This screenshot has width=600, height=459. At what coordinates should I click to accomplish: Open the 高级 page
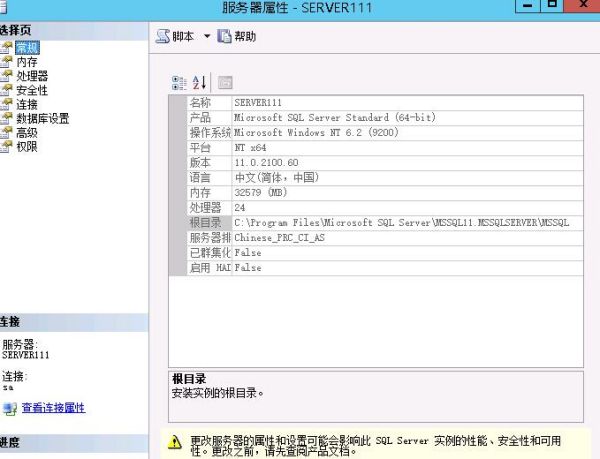[x=27, y=133]
